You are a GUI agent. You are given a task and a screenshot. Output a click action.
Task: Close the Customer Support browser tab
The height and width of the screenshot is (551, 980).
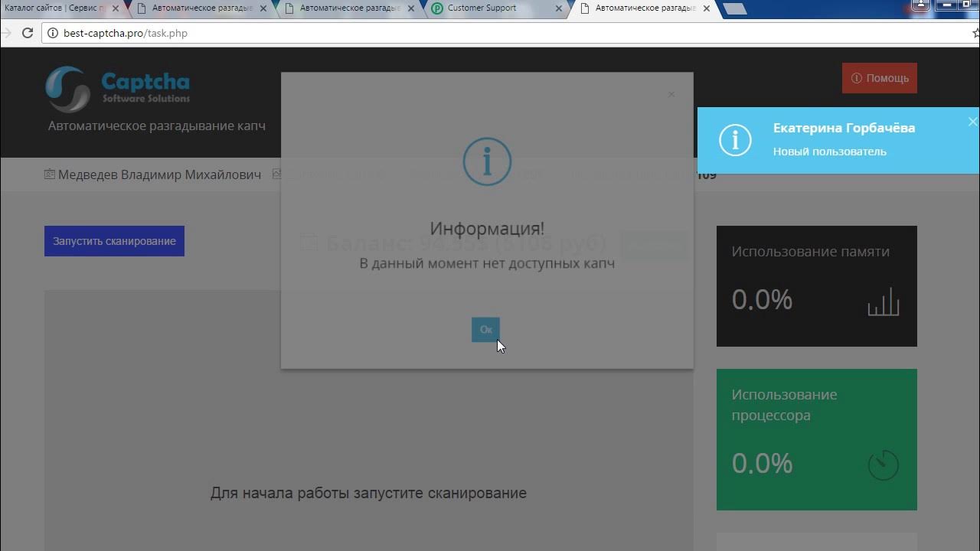[559, 9]
